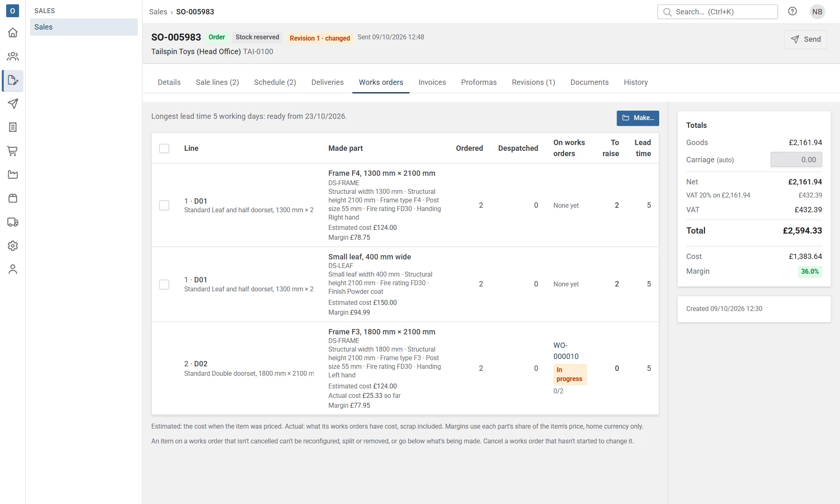
Task: Select the Sales document edit icon
Action: tap(13, 80)
